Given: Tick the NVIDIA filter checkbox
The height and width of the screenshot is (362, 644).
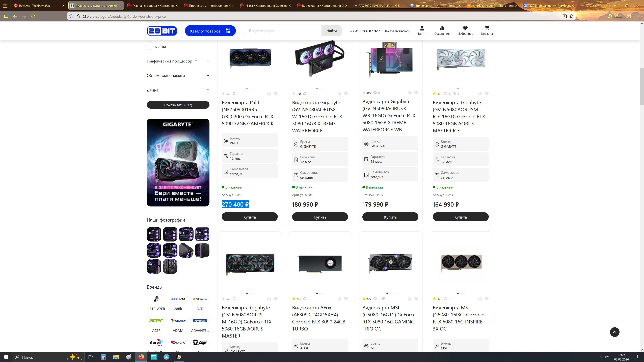Looking at the screenshot, I should [149, 47].
